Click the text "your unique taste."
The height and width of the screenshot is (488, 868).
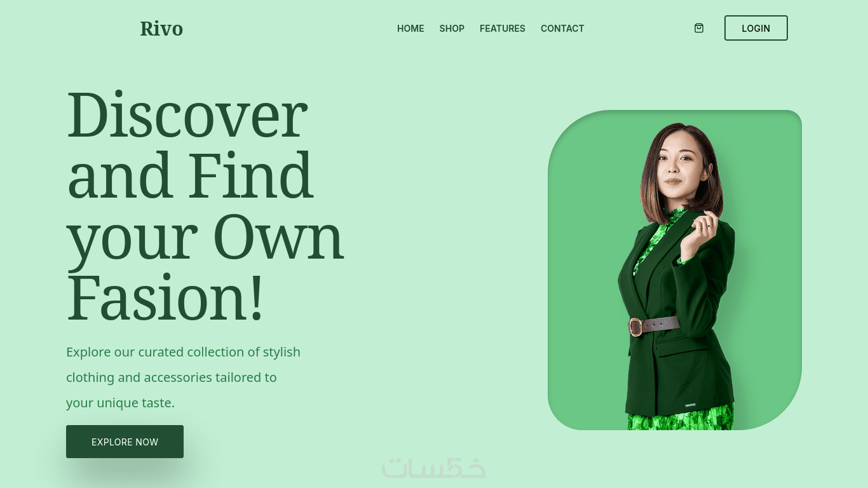point(120,403)
